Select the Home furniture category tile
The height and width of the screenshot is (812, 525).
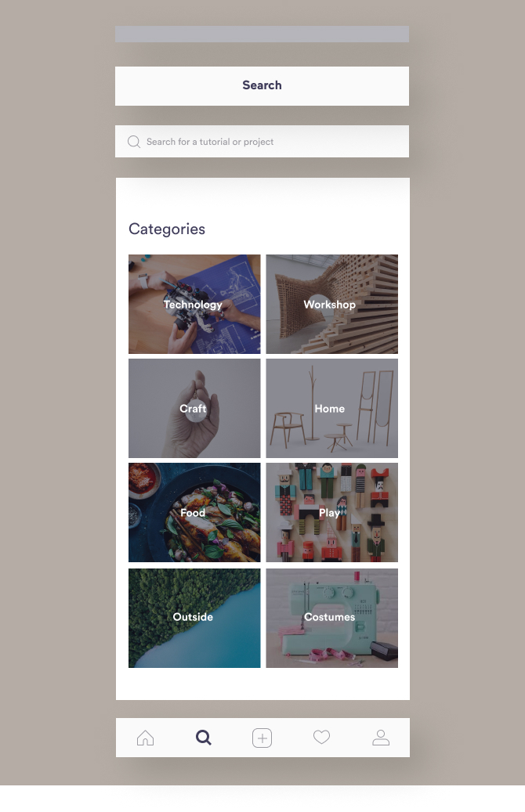click(331, 408)
